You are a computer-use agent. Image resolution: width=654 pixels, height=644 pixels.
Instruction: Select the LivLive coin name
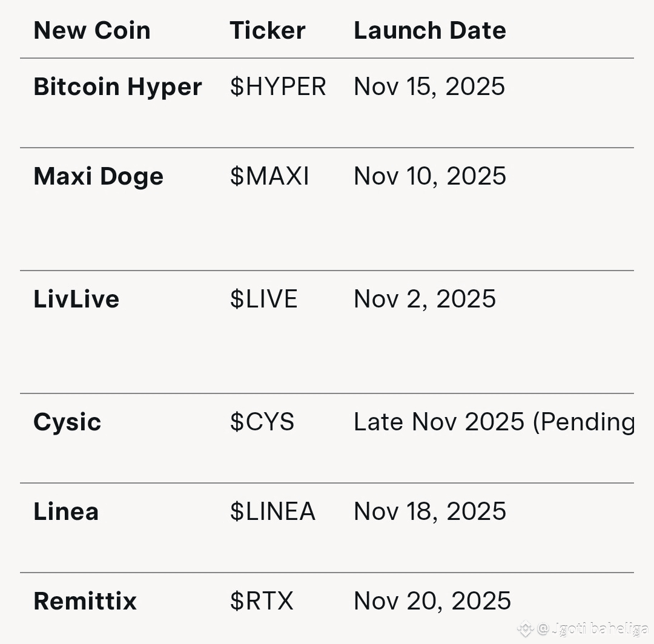coord(76,299)
